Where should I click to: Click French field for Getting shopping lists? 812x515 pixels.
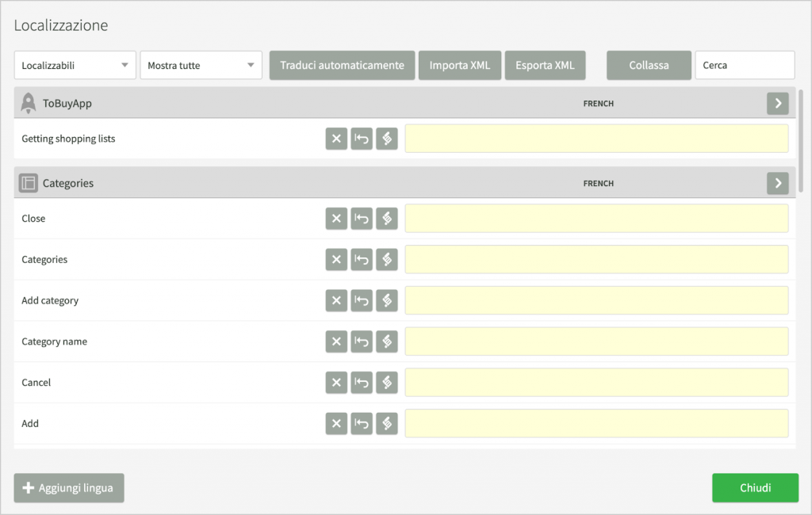tap(596, 138)
